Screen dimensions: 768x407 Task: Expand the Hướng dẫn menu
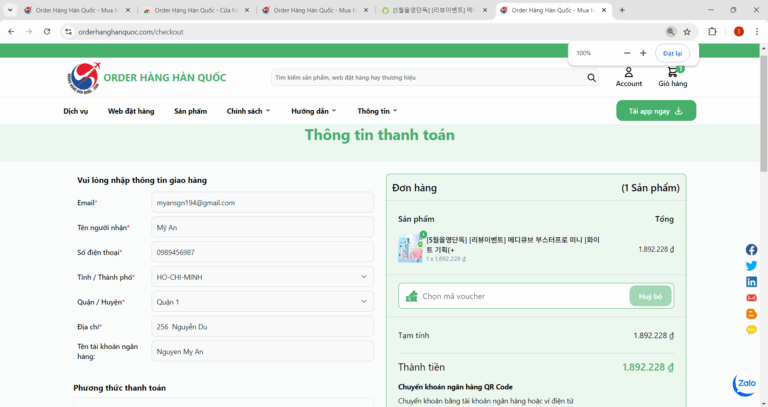pos(313,111)
